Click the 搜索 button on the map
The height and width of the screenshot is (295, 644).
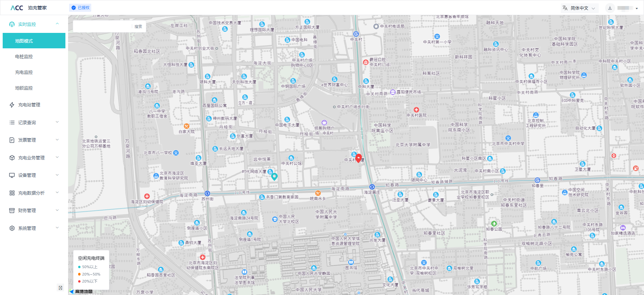(138, 27)
